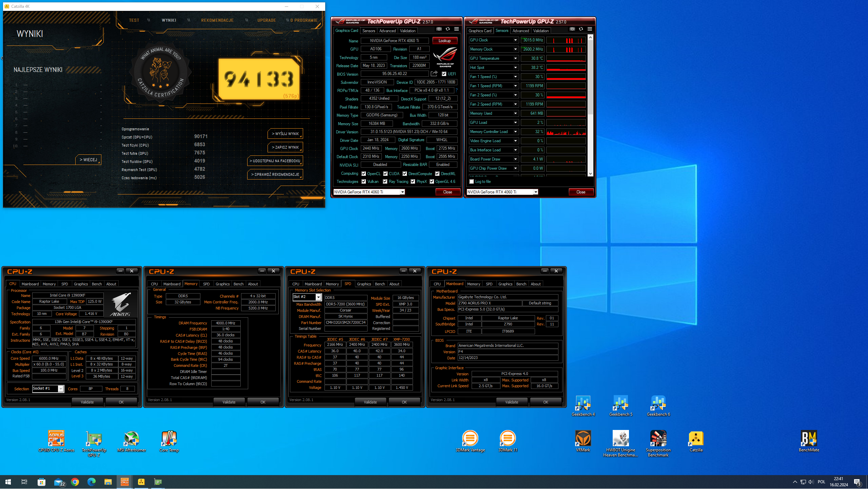Image resolution: width=868 pixels, height=489 pixels.
Task: Open File Explorer from the taskbar
Action: pyautogui.click(x=108, y=482)
